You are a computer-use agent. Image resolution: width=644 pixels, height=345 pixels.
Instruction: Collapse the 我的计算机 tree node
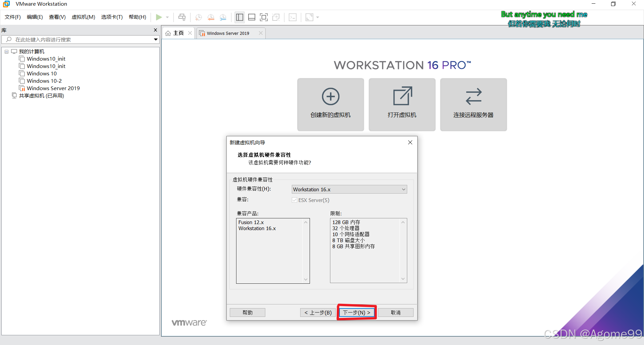point(6,52)
